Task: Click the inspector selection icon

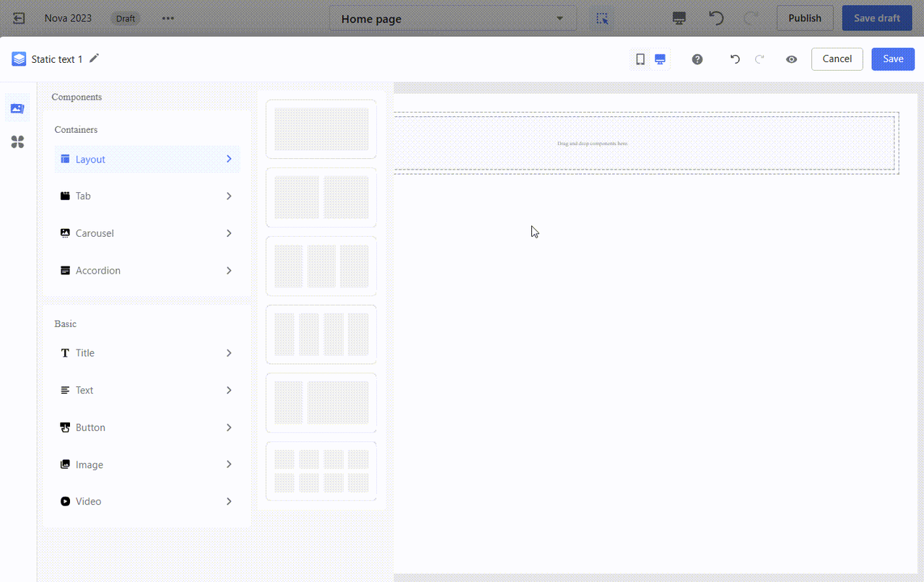Action: [602, 19]
